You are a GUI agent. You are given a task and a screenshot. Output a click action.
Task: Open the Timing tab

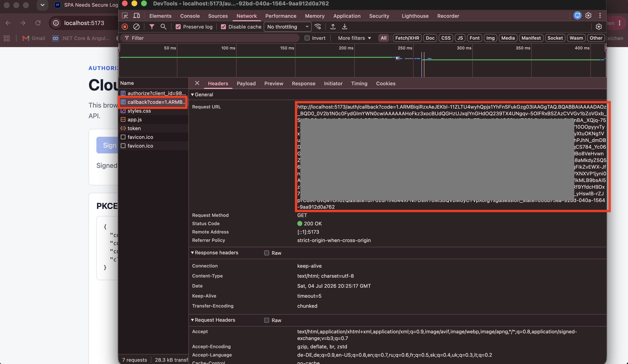tap(359, 83)
